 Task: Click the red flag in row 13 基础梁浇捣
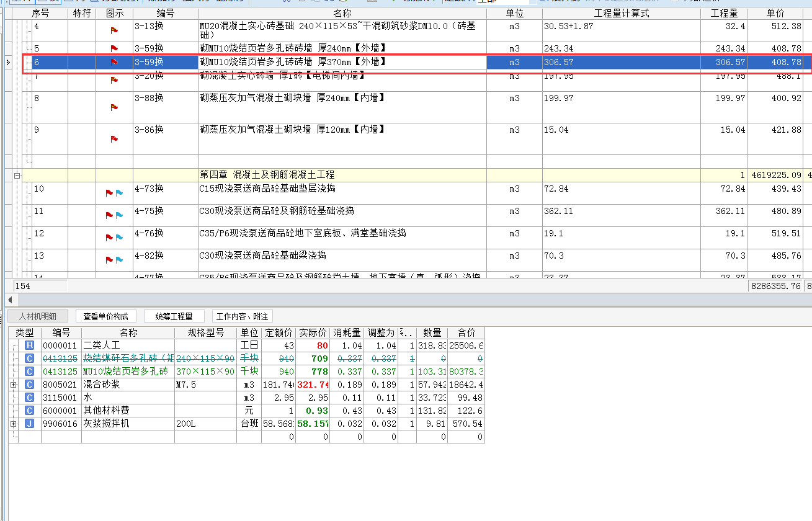(109, 260)
